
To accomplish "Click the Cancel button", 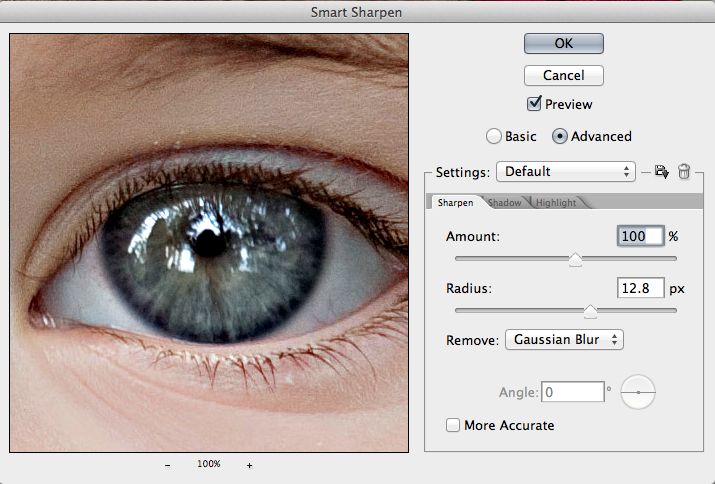I will point(564,75).
